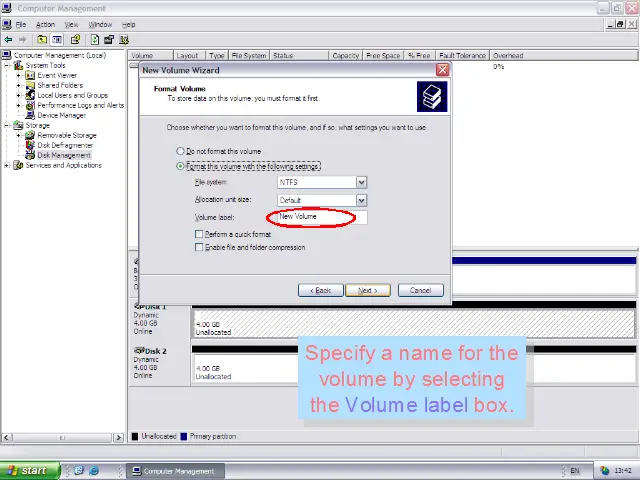Select the Performance Logs and Alerts icon

click(30, 105)
